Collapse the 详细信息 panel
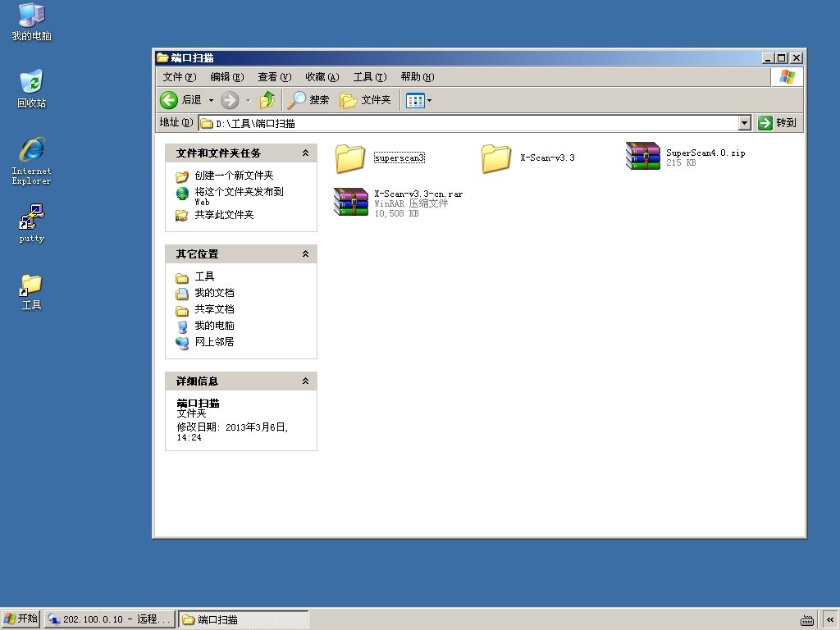The width and height of the screenshot is (840, 630). (x=305, y=381)
